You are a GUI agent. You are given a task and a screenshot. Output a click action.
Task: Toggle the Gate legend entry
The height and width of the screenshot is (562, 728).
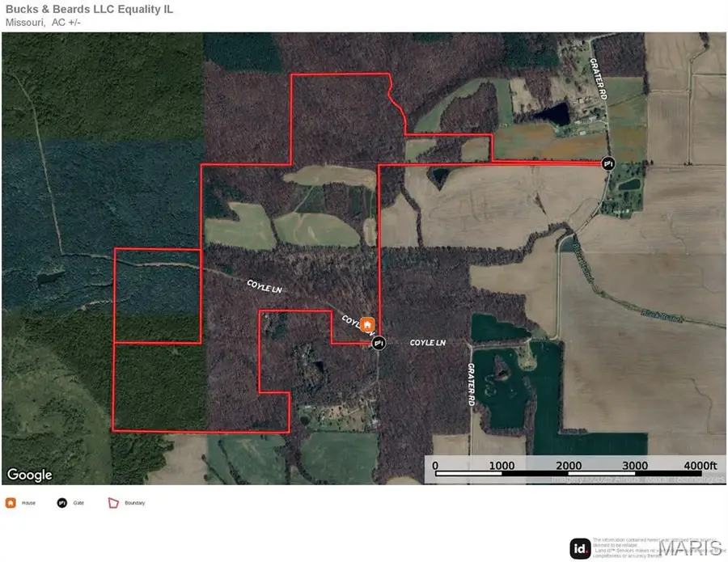point(78,502)
